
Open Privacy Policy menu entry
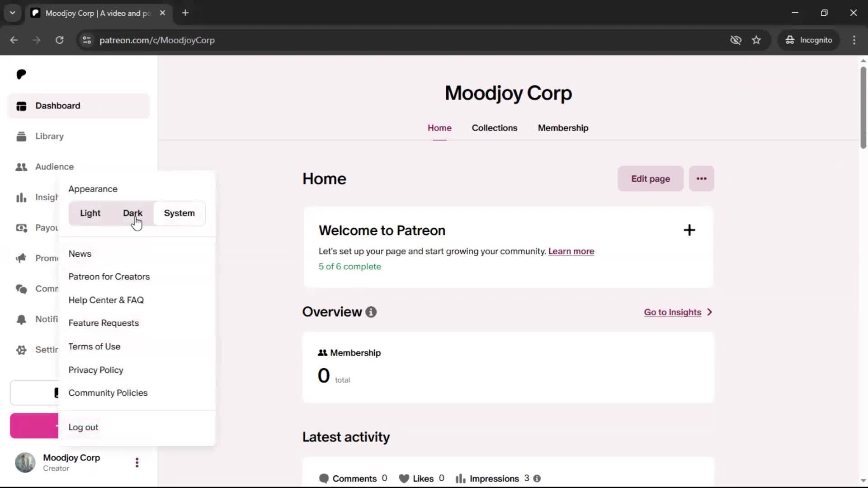[96, 370]
